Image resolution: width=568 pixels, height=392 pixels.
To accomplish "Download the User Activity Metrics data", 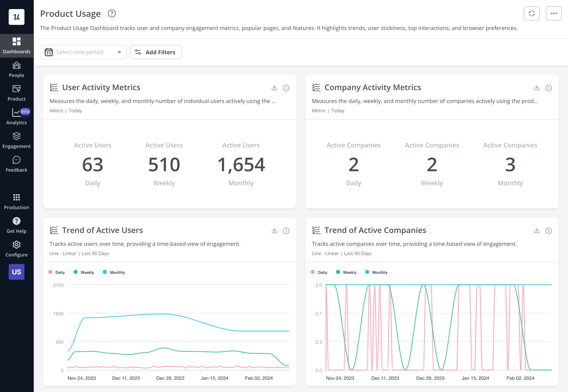I will [x=274, y=88].
